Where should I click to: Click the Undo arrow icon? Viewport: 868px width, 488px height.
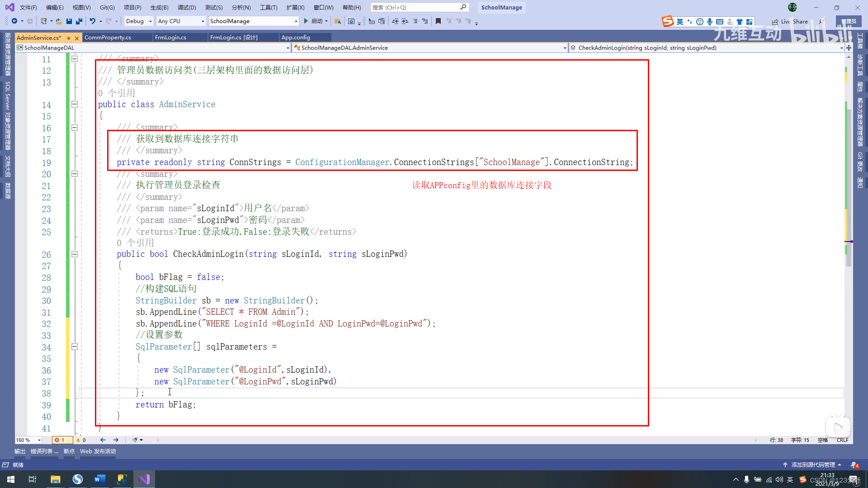pyautogui.click(x=93, y=21)
